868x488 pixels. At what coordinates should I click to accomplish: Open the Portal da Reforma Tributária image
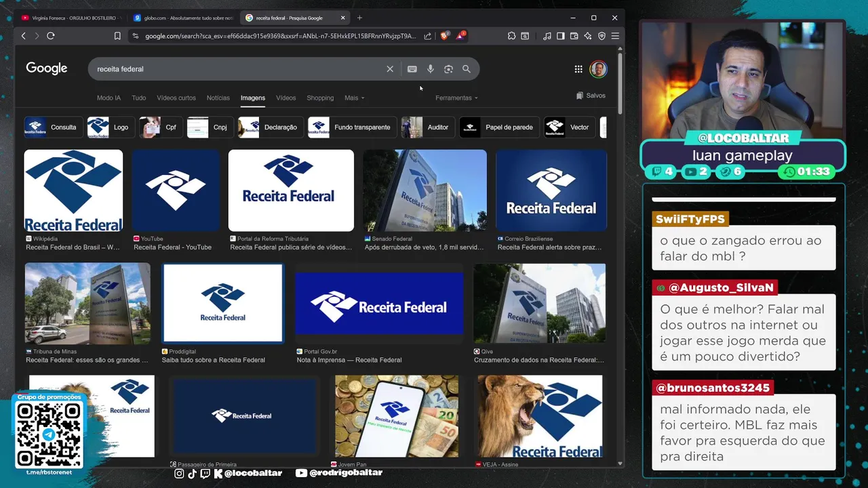click(x=291, y=190)
